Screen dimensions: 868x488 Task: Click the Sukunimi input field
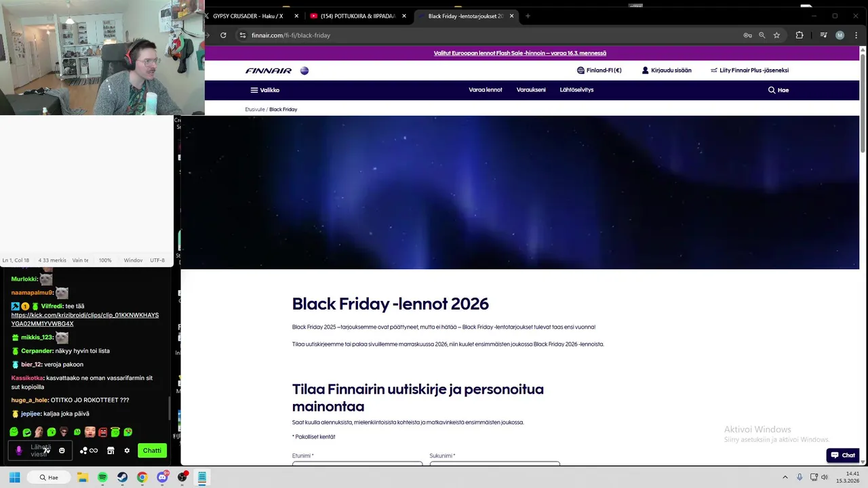click(x=495, y=463)
